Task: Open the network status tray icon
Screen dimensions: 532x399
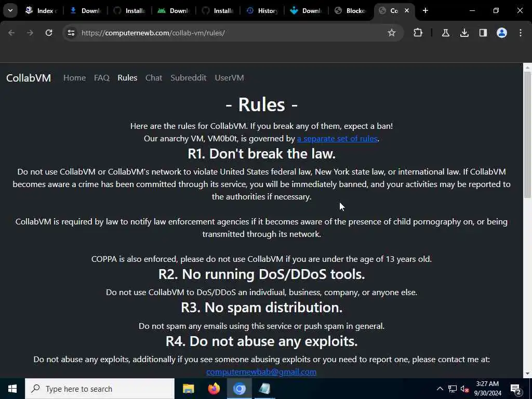Action: pyautogui.click(x=453, y=389)
